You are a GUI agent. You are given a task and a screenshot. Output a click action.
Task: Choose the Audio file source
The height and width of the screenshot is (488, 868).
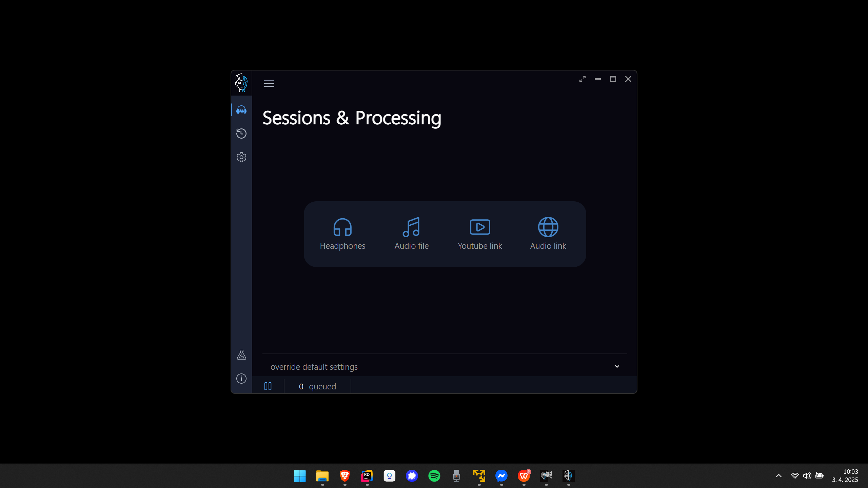(411, 233)
